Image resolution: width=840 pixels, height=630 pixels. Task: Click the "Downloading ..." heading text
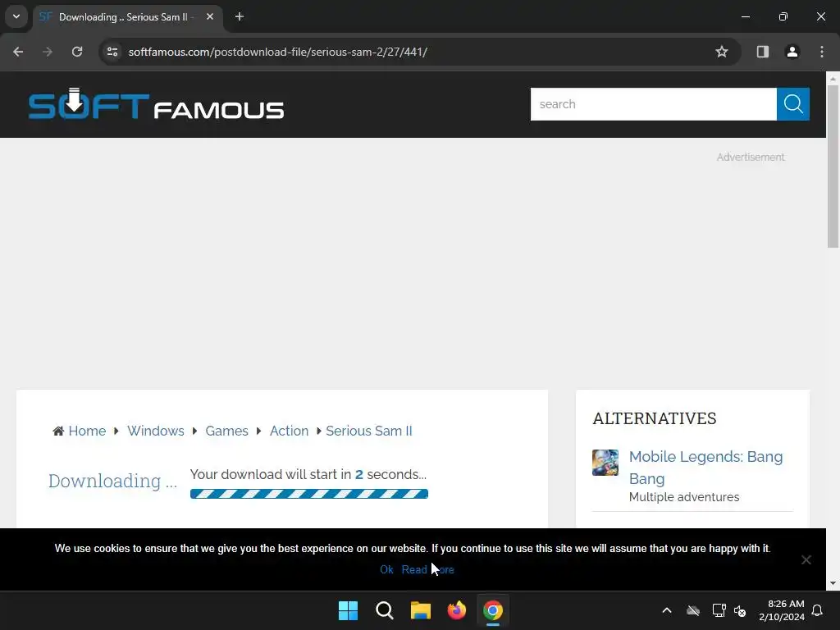pyautogui.click(x=112, y=481)
